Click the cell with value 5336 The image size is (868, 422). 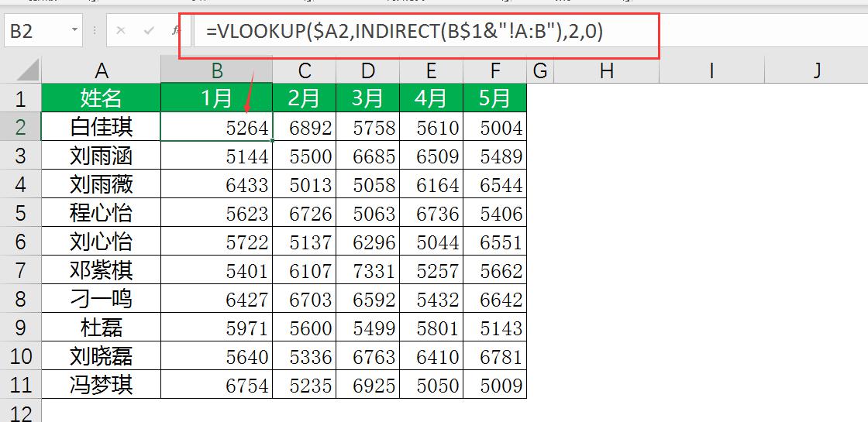pos(304,356)
